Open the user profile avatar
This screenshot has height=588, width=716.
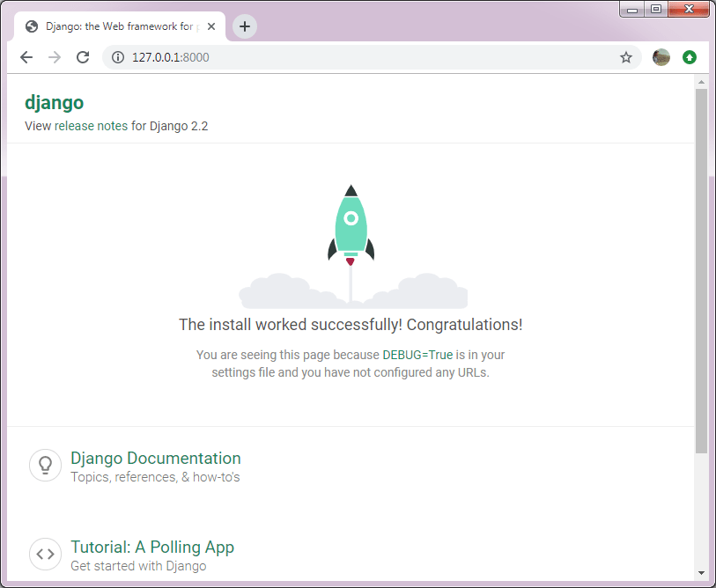[x=661, y=57]
